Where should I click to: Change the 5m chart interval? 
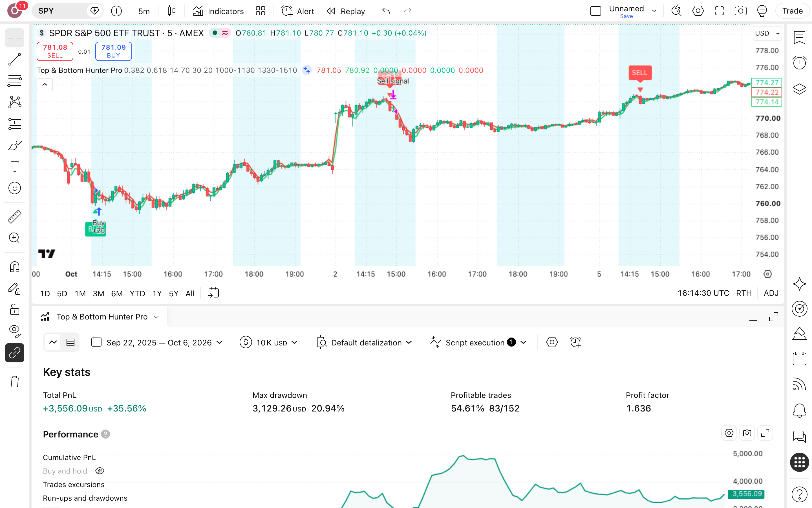pos(144,11)
